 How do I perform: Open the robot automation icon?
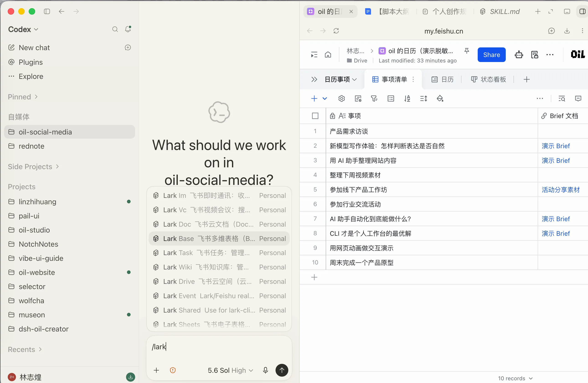click(x=519, y=55)
